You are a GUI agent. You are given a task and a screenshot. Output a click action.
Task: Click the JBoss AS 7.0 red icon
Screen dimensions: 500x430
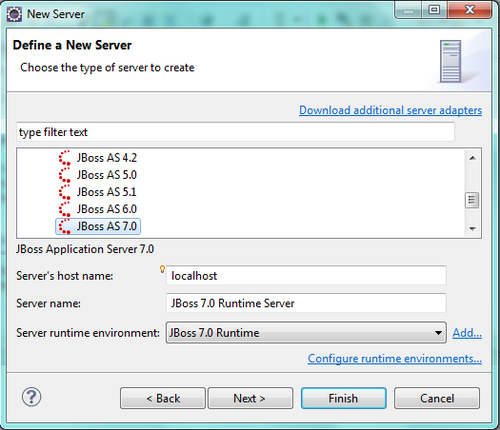[x=64, y=226]
